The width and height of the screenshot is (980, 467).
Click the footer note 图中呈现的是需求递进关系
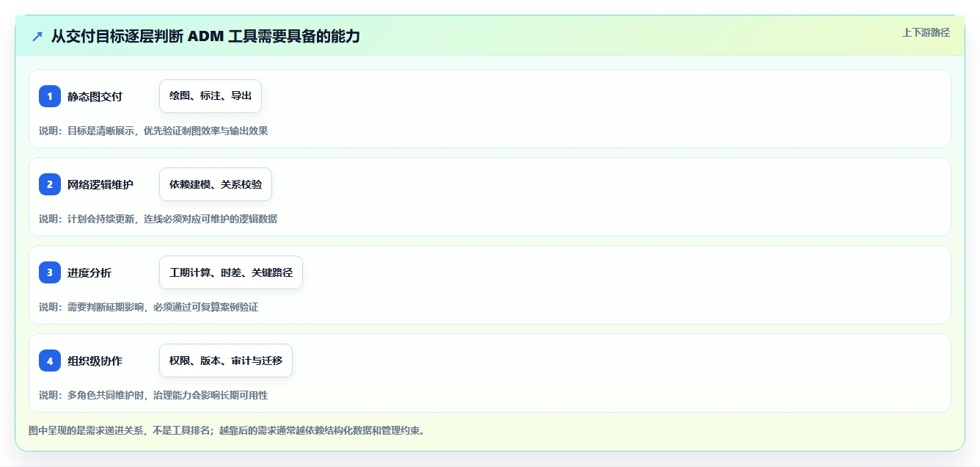pos(227,430)
